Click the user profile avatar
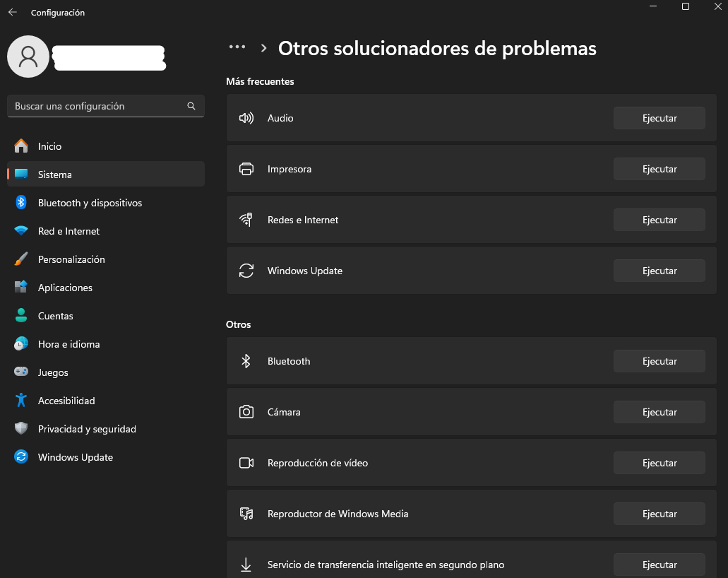The width and height of the screenshot is (728, 578). pyautogui.click(x=28, y=57)
